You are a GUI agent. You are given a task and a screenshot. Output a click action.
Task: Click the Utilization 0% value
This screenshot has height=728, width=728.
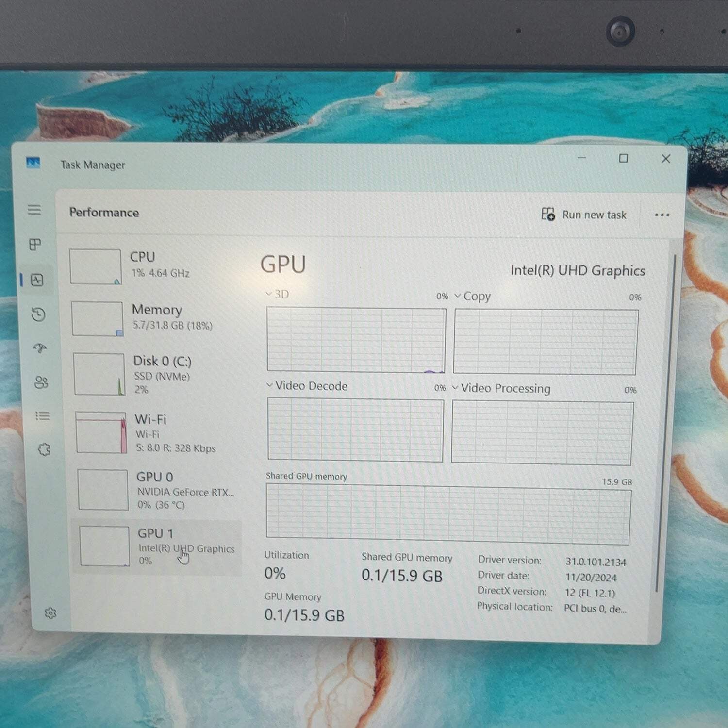click(275, 574)
